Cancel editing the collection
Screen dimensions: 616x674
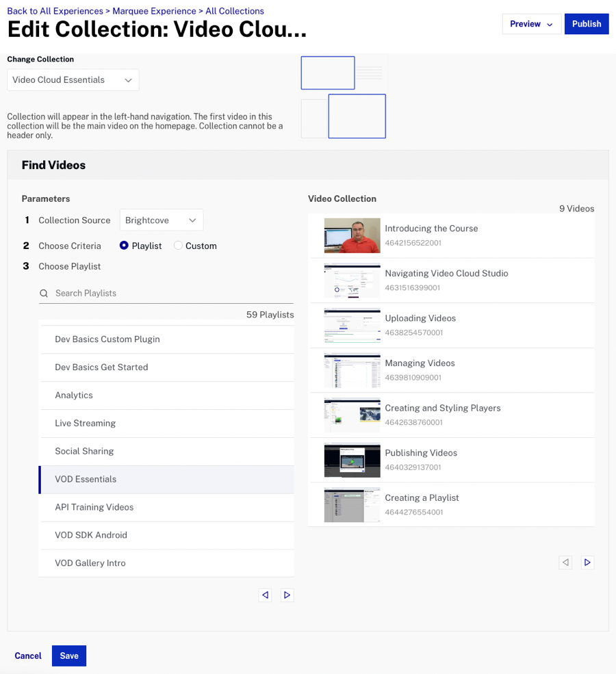pos(28,656)
